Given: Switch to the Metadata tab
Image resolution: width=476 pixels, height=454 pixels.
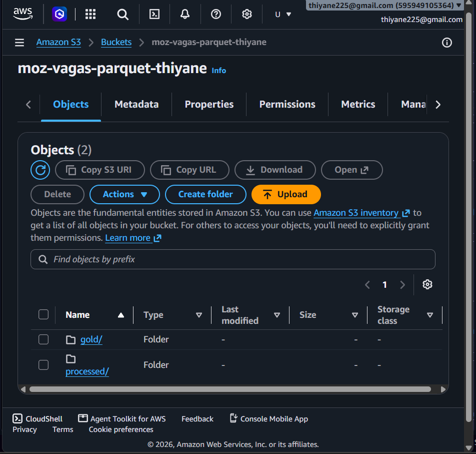Looking at the screenshot, I should point(136,105).
